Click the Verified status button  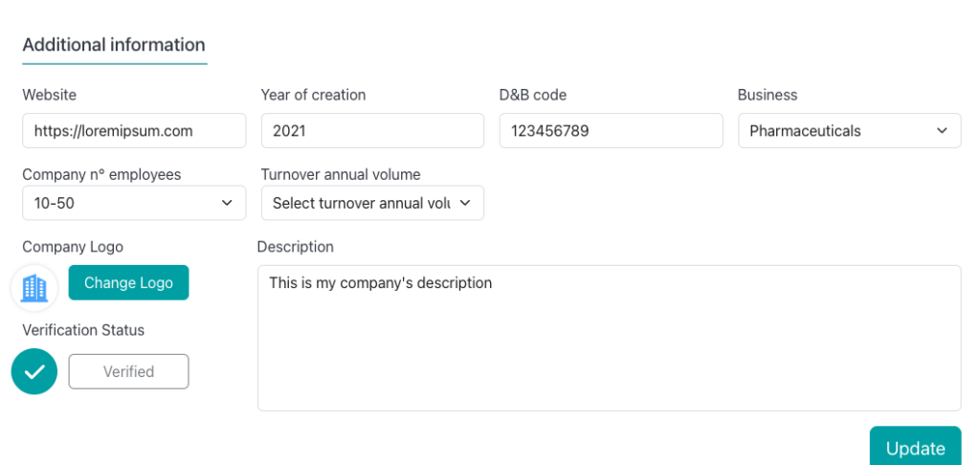pyautogui.click(x=128, y=371)
